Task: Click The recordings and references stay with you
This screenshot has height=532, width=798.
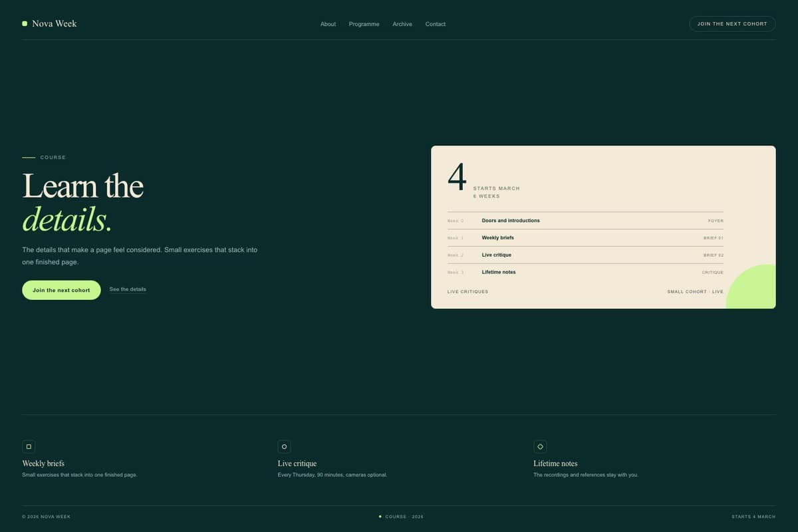Action: (586, 475)
